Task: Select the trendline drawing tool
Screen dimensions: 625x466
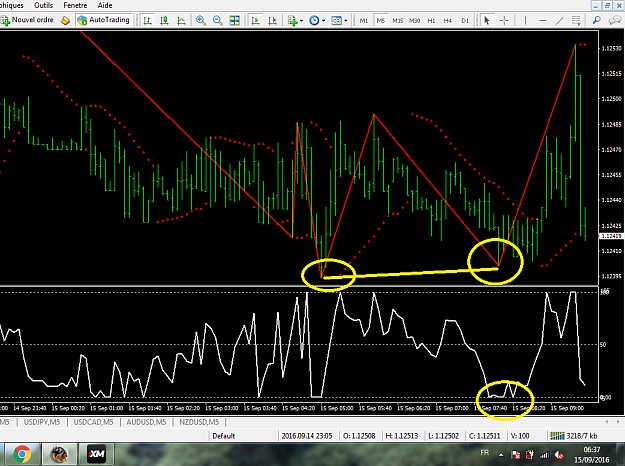Action: [560, 20]
